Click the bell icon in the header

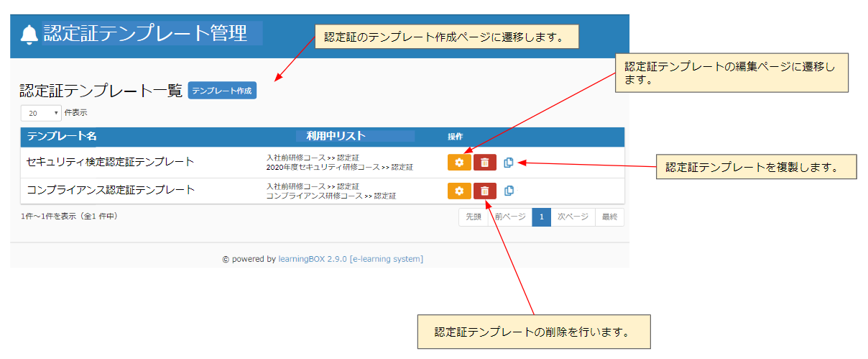(29, 35)
